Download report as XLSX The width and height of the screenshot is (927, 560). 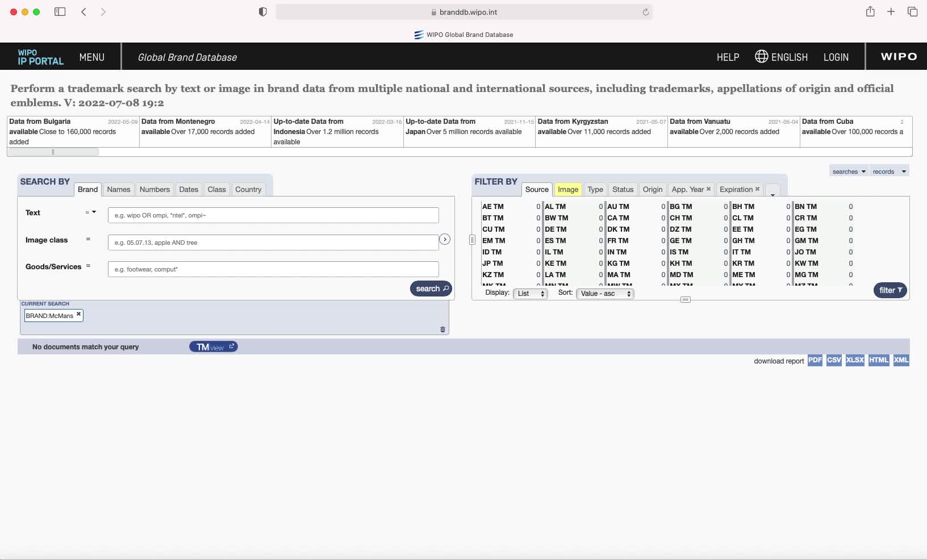coord(855,360)
